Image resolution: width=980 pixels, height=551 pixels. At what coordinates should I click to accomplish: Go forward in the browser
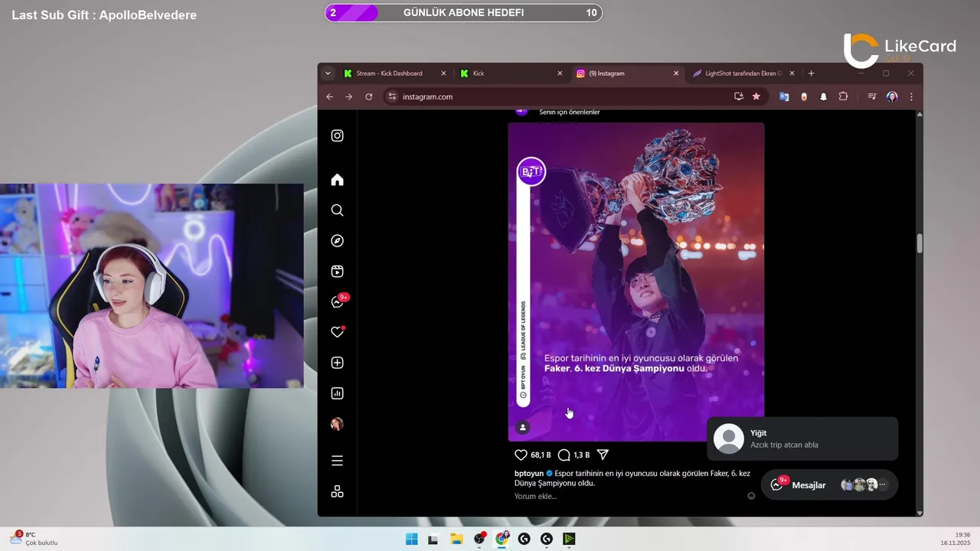349,96
